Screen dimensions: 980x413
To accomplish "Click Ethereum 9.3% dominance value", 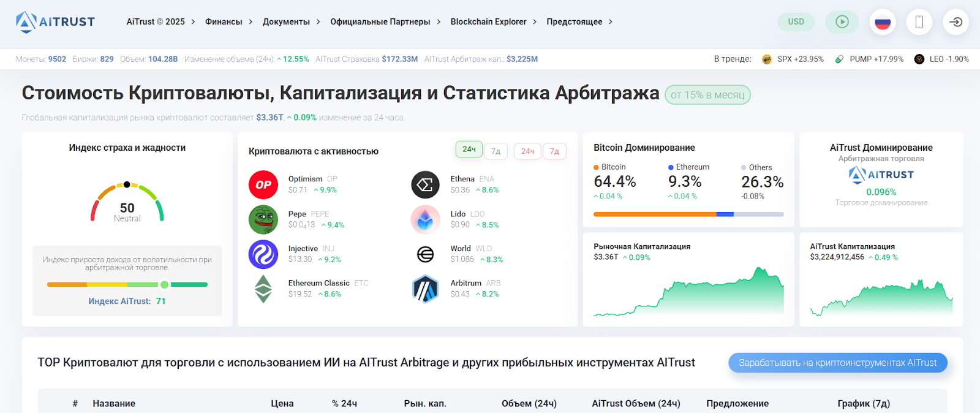I will [x=685, y=182].
